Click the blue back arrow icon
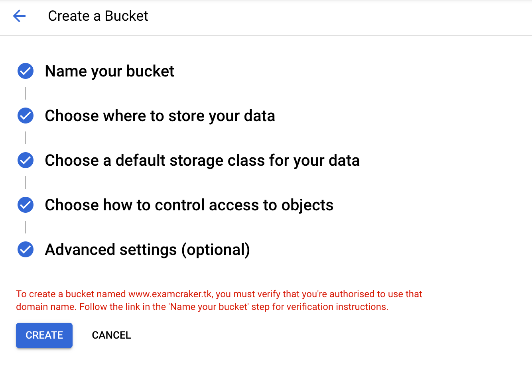The width and height of the screenshot is (532, 392). [19, 16]
